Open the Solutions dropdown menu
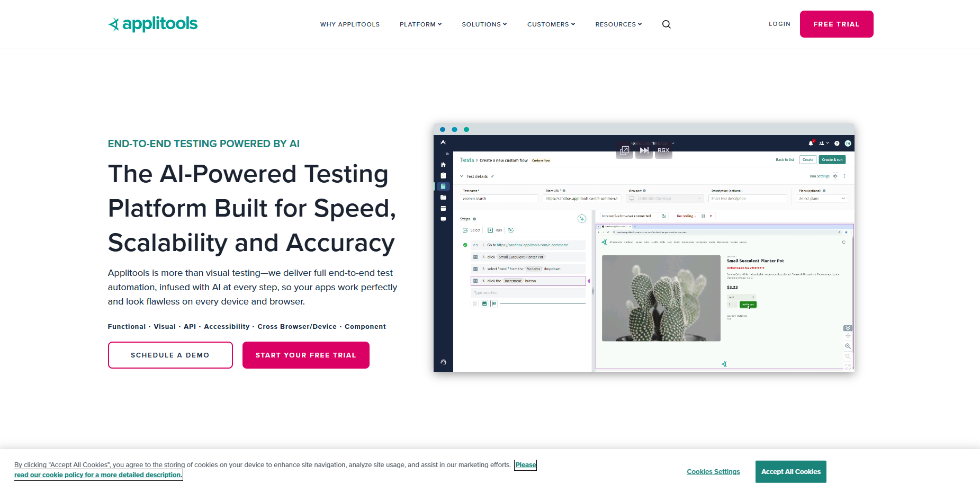Screen dimensions: 980x492 click(484, 24)
